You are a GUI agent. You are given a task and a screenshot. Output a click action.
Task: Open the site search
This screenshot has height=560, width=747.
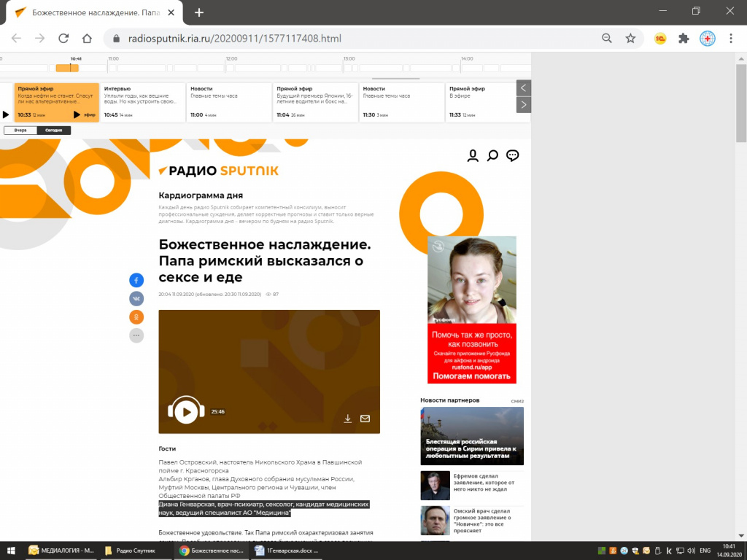pyautogui.click(x=492, y=155)
